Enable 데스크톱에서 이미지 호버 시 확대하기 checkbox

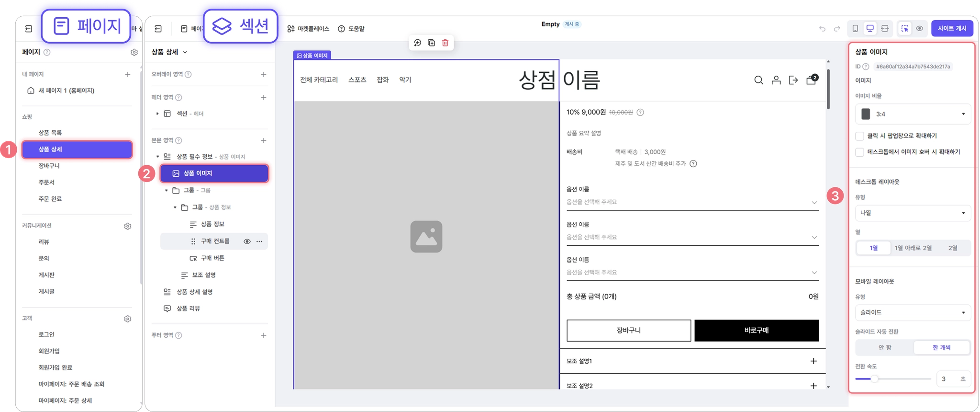pos(860,152)
